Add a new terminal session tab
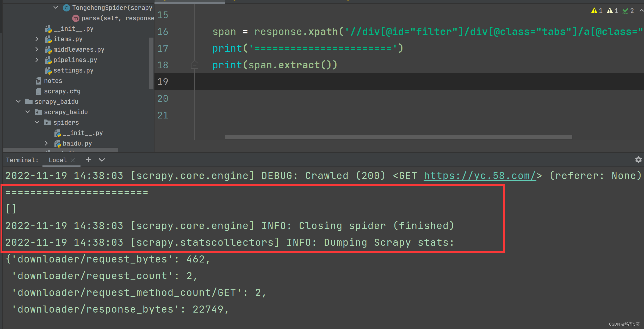The width and height of the screenshot is (644, 329). coord(88,160)
